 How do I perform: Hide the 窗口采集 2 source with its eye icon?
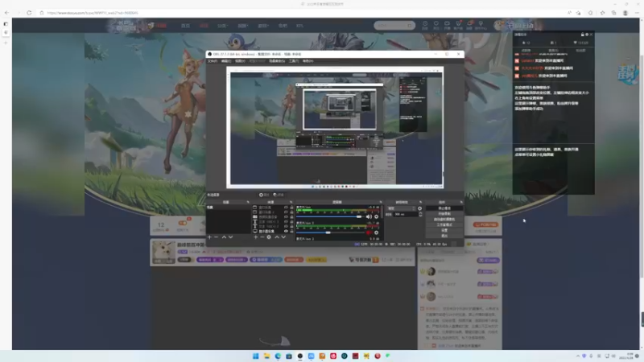(286, 212)
